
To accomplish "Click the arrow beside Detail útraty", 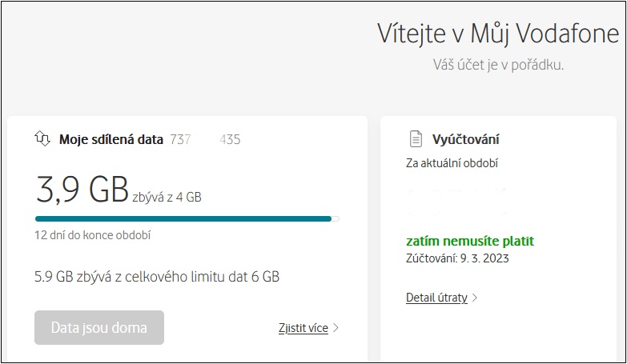I will [475, 298].
